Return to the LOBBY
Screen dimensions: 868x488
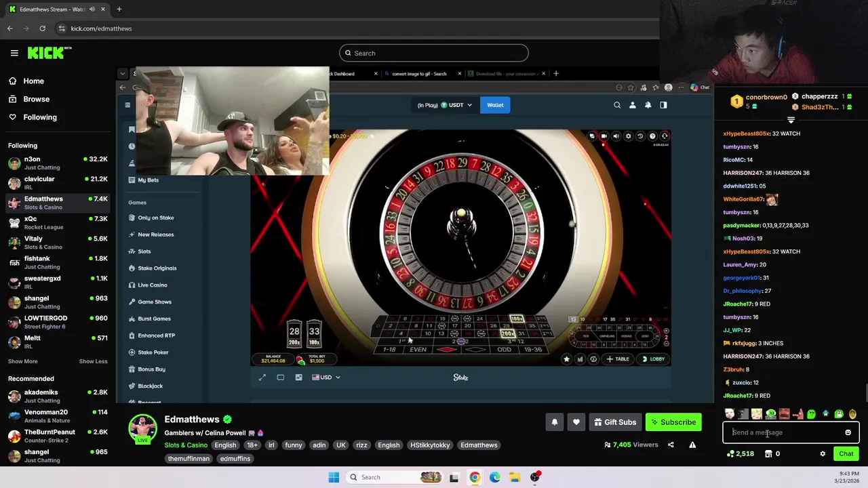tap(654, 359)
